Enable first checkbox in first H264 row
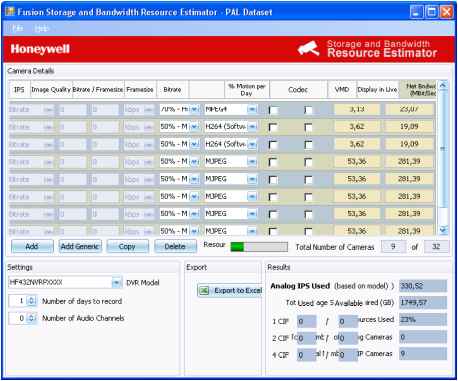This screenshot has width=458, height=381. click(x=273, y=127)
